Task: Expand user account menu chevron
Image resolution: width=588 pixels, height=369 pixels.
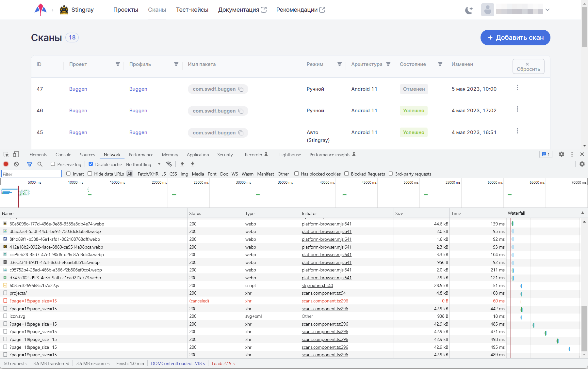Action: (x=547, y=10)
